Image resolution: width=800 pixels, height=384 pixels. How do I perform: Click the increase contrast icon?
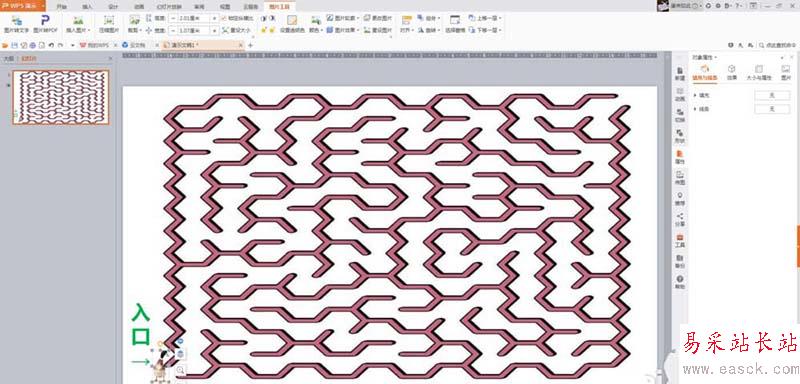pos(264,18)
